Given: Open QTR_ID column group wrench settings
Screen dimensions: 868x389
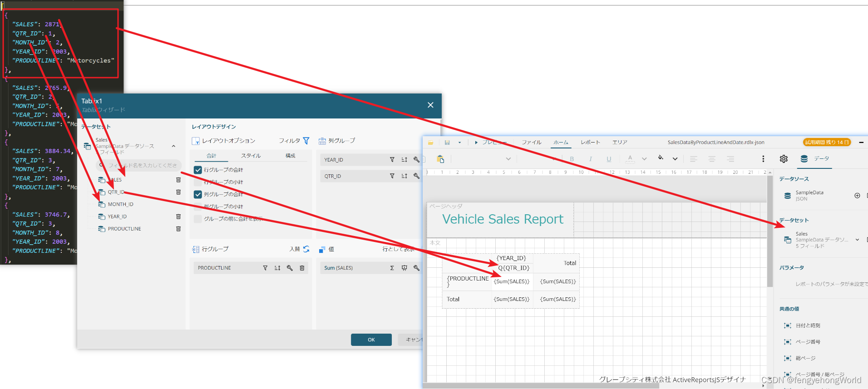Looking at the screenshot, I should point(416,176).
